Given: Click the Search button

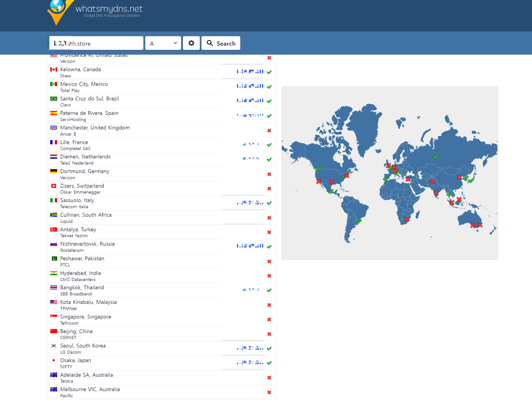Looking at the screenshot, I should tap(221, 43).
